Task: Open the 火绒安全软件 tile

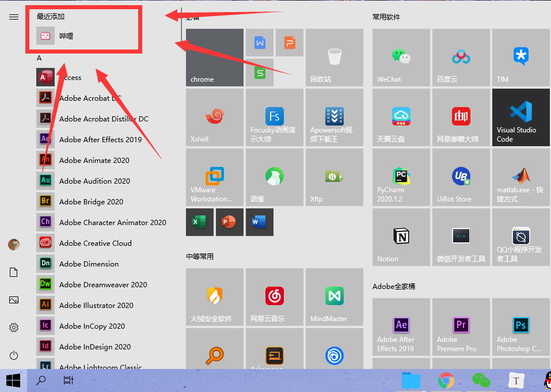Action: (x=215, y=297)
